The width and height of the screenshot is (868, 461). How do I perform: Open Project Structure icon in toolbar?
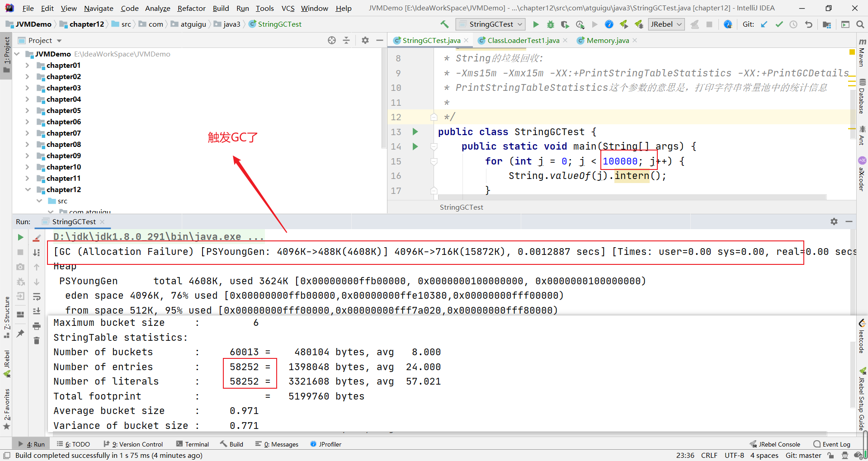coord(827,24)
